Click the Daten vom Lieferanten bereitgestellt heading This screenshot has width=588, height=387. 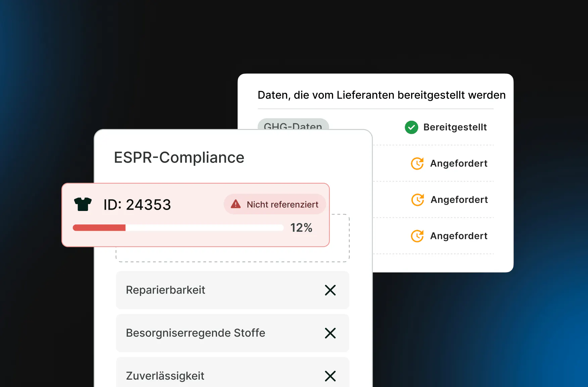click(381, 95)
